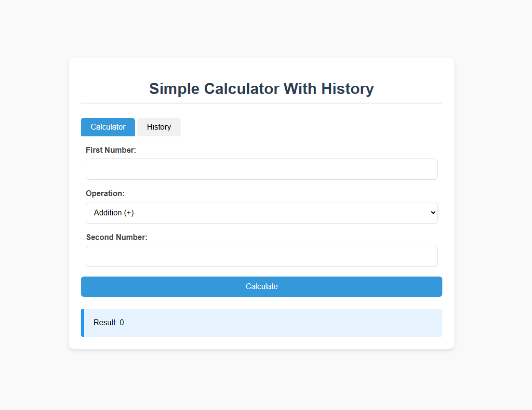Viewport: 532px width, 410px height.
Task: Click the blue accent bar beside Result
Action: (x=82, y=323)
